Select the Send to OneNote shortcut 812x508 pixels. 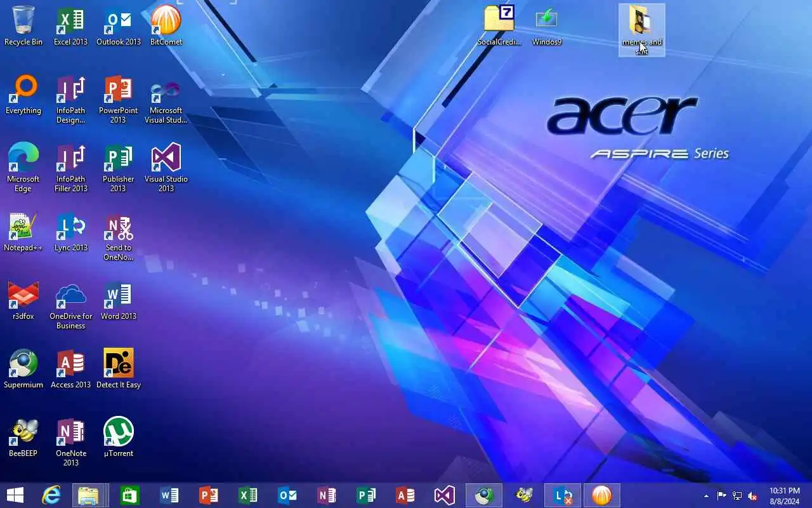tap(119, 236)
